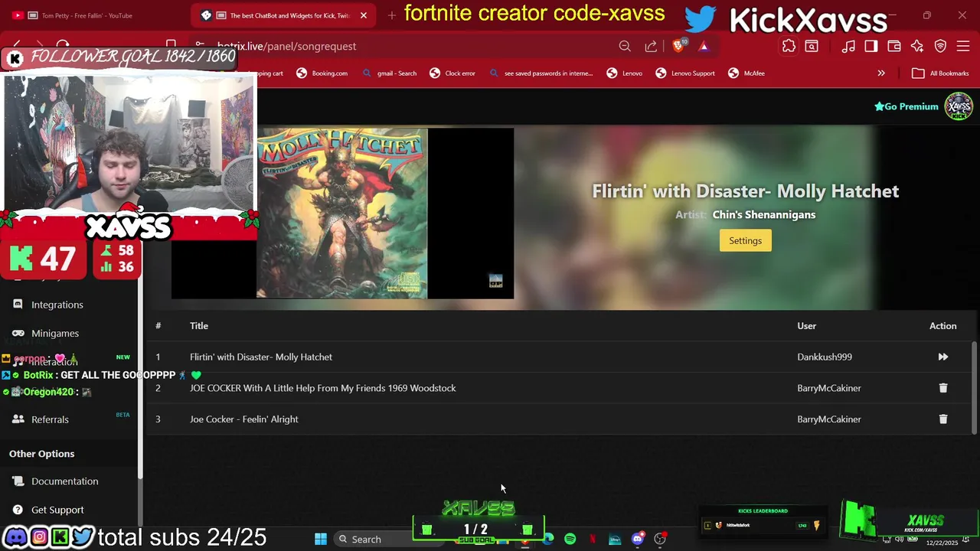Open the Leo AI sparkle icon

tap(917, 46)
